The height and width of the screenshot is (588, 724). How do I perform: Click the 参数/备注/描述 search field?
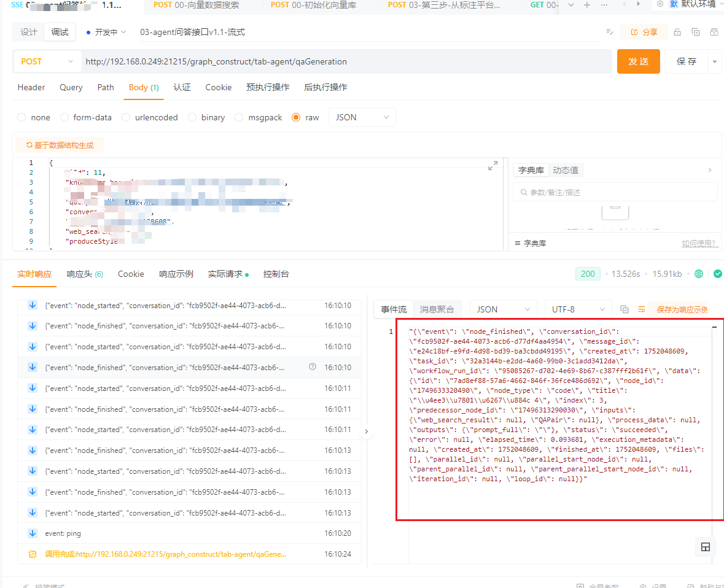[615, 192]
